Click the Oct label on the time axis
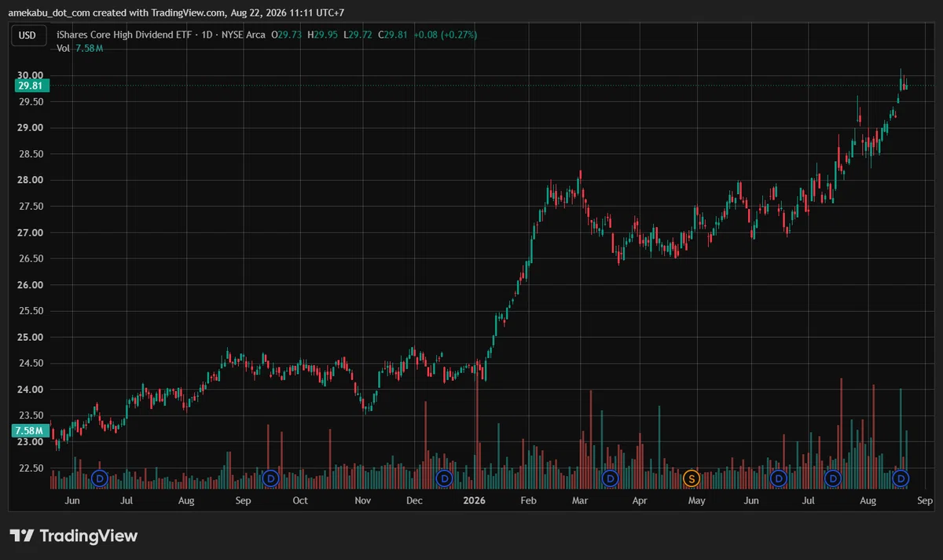 (300, 500)
